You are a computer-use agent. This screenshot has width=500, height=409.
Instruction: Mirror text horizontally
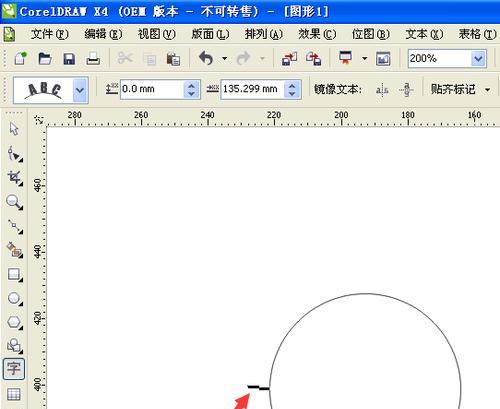coord(382,90)
